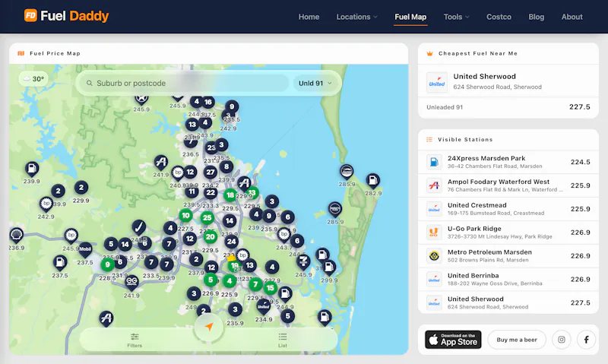Expand the Tools menu
This screenshot has height=364, width=608.
(x=457, y=17)
